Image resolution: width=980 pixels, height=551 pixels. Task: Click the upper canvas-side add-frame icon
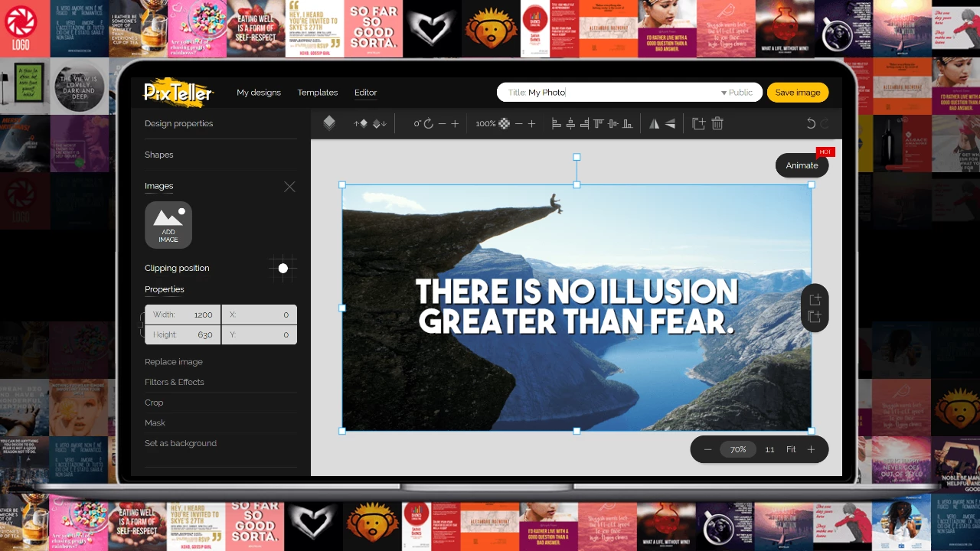[x=815, y=299]
